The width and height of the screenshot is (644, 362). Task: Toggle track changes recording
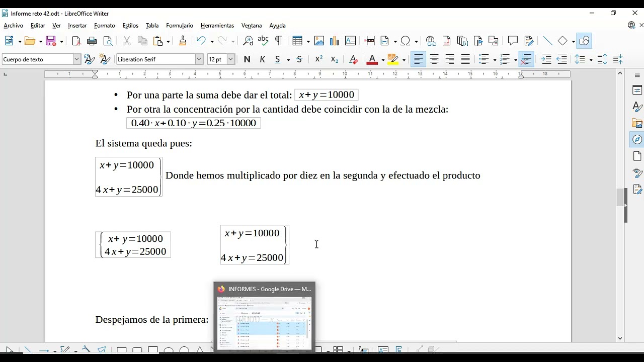[x=528, y=41]
